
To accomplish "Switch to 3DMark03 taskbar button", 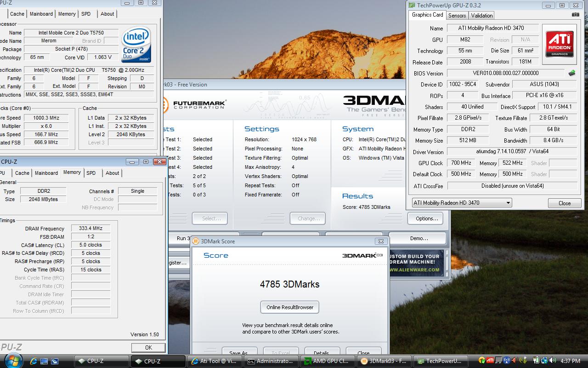I will point(384,361).
